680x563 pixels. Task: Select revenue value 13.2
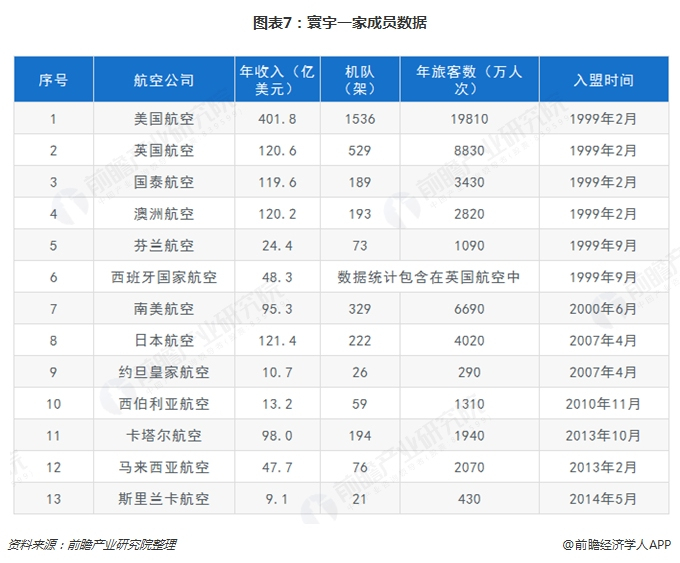click(x=277, y=404)
